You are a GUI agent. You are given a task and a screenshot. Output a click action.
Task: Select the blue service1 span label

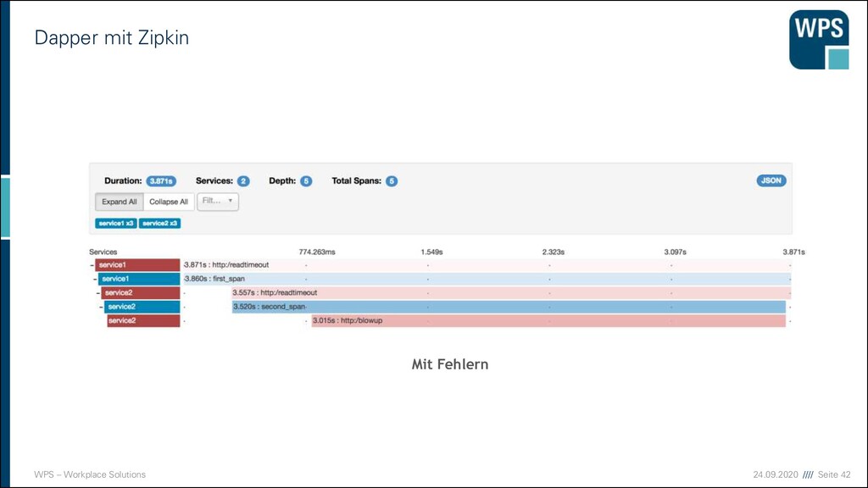139,279
